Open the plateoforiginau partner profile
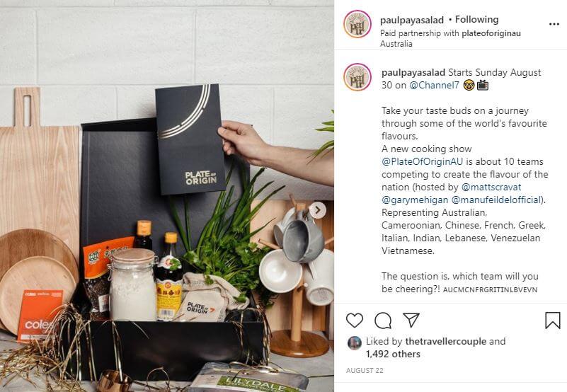The image size is (567, 392). 491,33
